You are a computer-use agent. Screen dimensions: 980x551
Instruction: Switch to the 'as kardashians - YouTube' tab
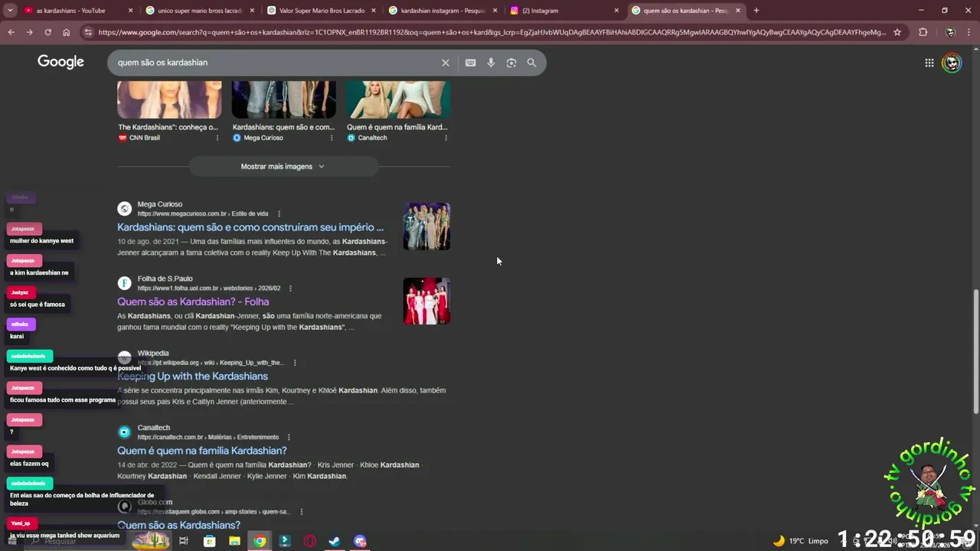[x=71, y=11]
